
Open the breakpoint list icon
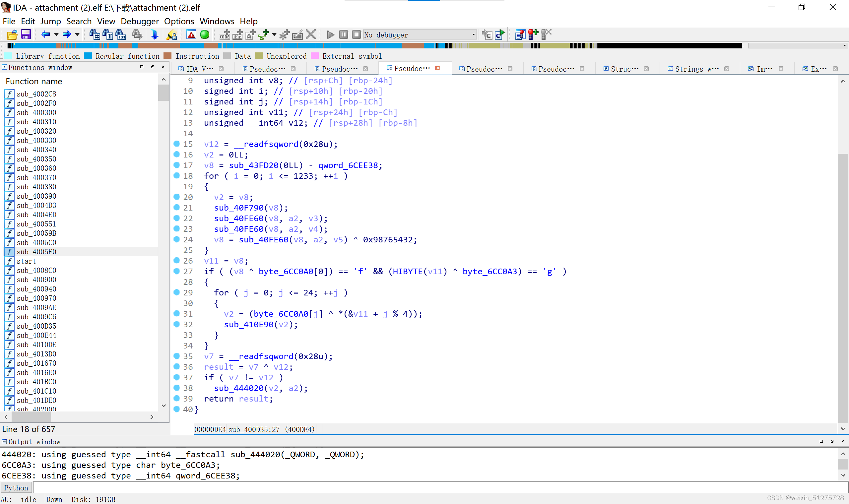tap(520, 34)
